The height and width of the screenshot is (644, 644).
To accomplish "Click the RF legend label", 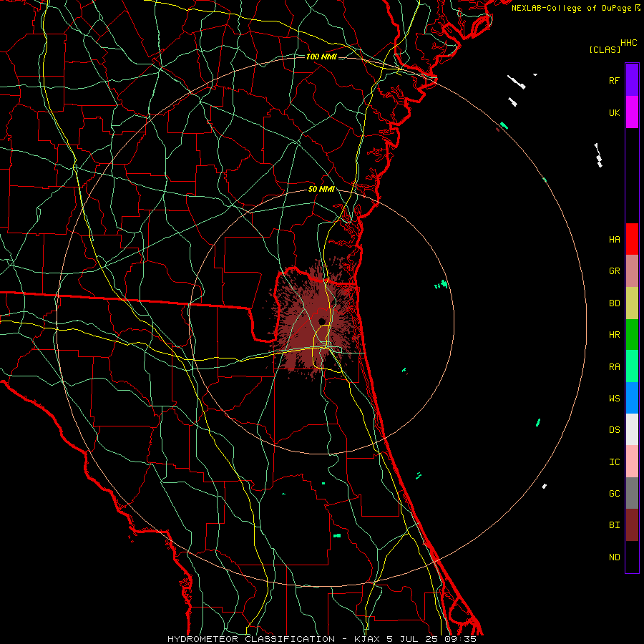I will coord(614,80).
